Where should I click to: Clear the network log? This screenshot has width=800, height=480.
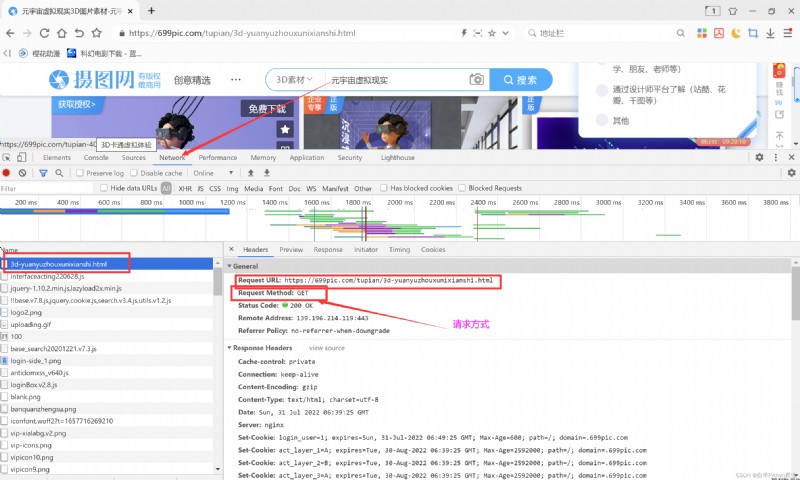22,173
